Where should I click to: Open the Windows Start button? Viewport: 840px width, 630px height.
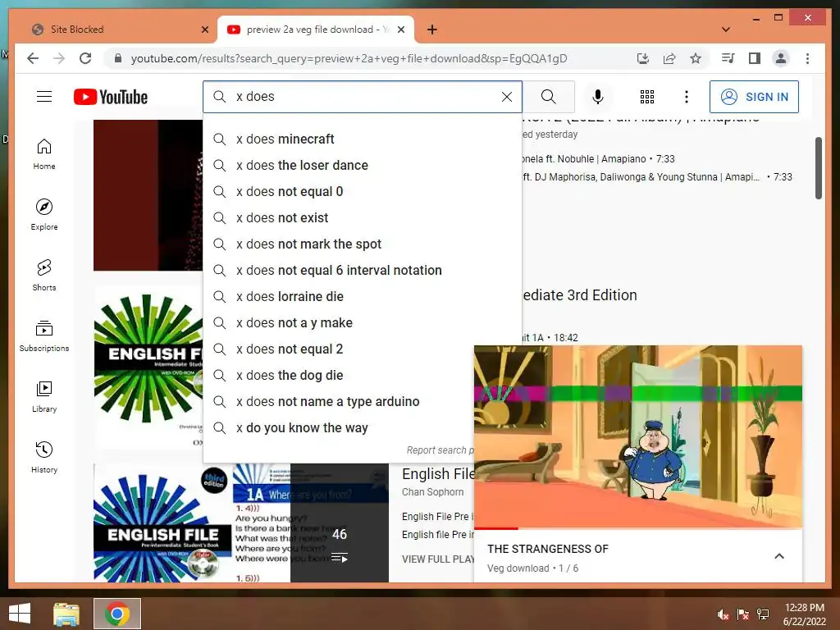pos(20,614)
